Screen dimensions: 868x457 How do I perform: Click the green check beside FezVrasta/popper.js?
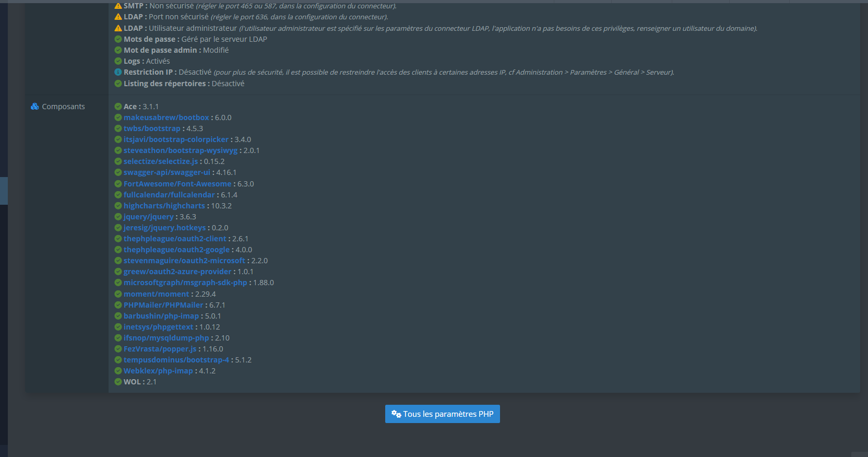[118, 349]
